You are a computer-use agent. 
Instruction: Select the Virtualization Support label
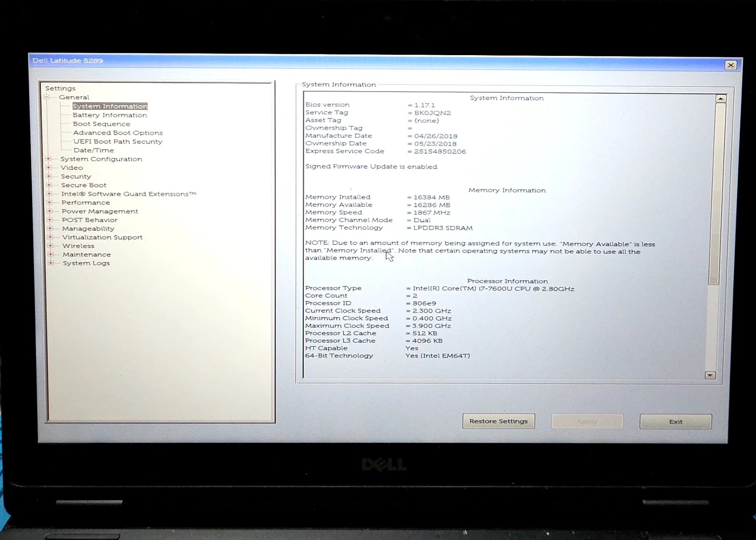[x=102, y=237]
